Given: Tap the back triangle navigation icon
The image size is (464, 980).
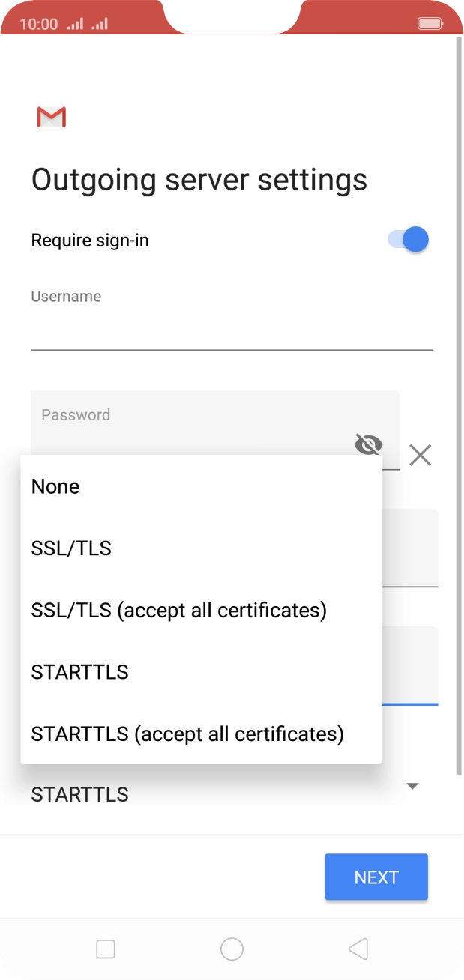Looking at the screenshot, I should click(358, 949).
